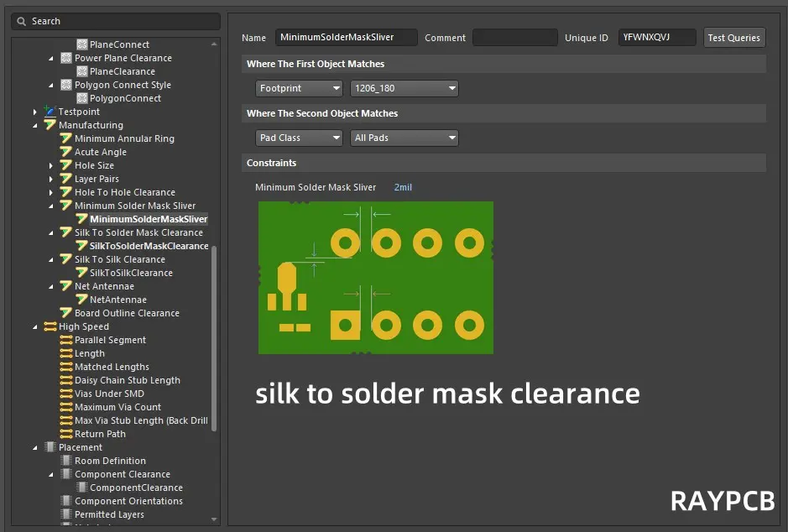
Task: Open the 1206_180 footprint dropdown
Action: (404, 88)
